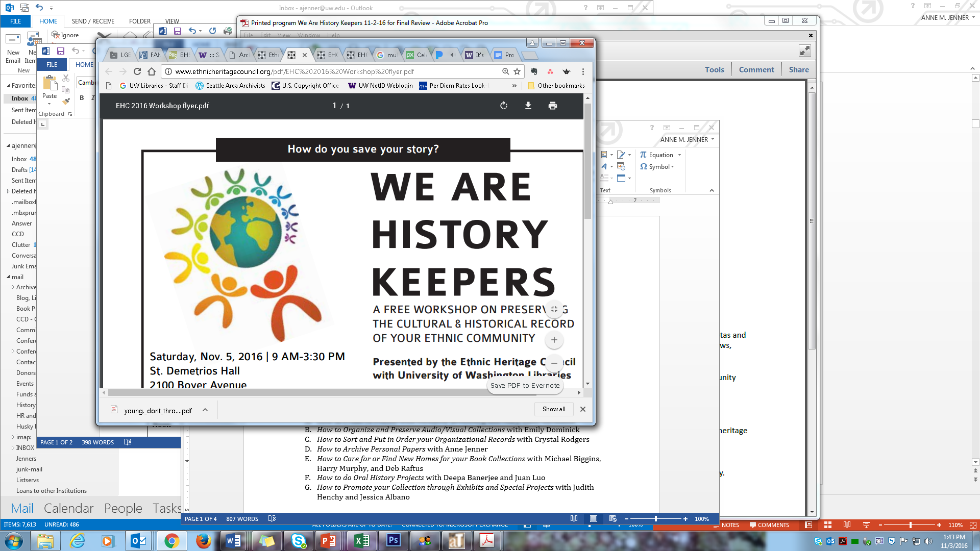Open FOLDER tab in Outlook
The width and height of the screenshot is (980, 551).
[x=140, y=21]
